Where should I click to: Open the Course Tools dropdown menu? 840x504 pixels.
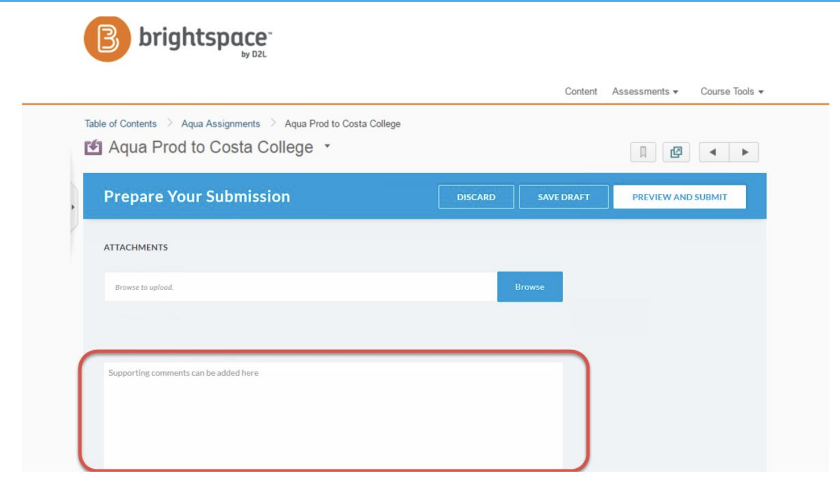732,92
